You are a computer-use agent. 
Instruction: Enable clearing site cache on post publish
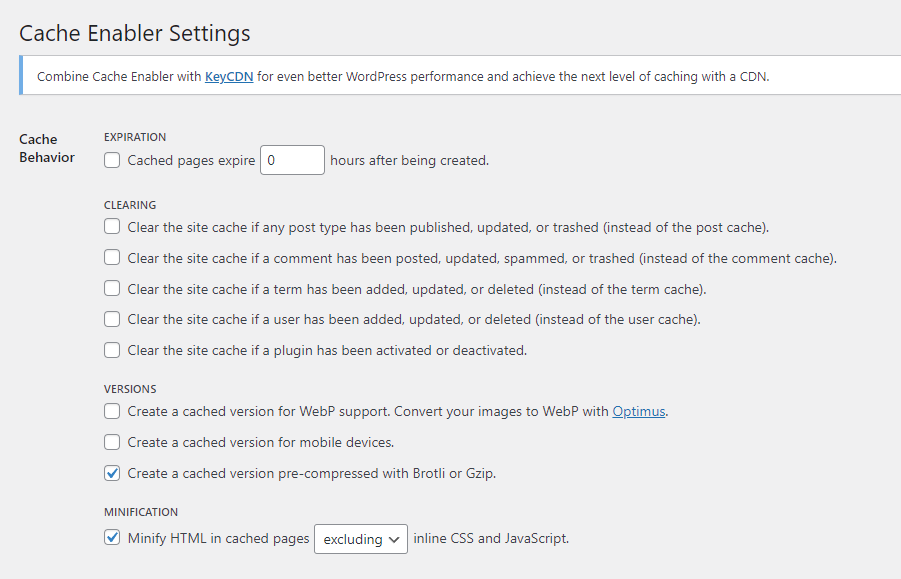click(112, 226)
